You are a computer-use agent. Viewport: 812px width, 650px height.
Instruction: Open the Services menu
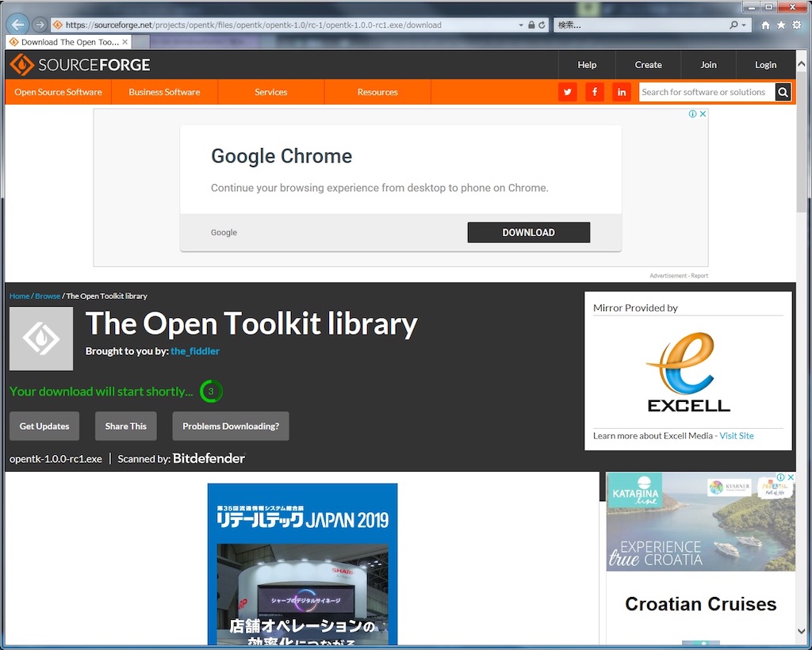point(271,92)
